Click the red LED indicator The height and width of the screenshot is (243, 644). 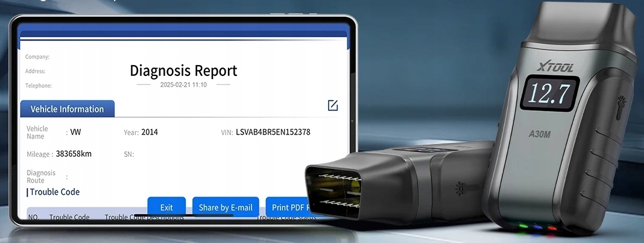[x=552, y=228]
